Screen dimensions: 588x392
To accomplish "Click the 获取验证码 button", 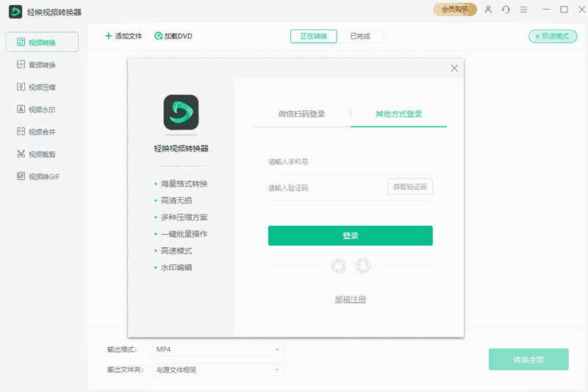I will 410,186.
